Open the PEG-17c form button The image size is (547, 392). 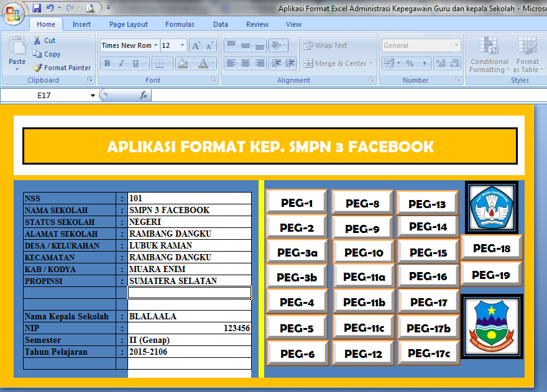pos(429,353)
